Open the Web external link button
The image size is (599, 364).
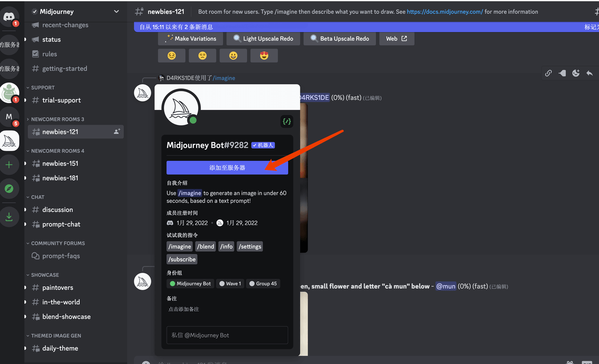click(x=396, y=38)
